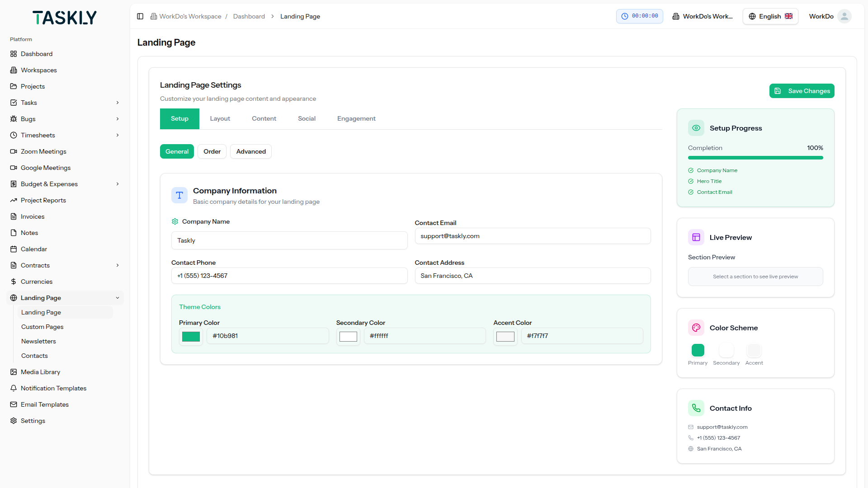Open the Custom Pages link

(x=42, y=327)
